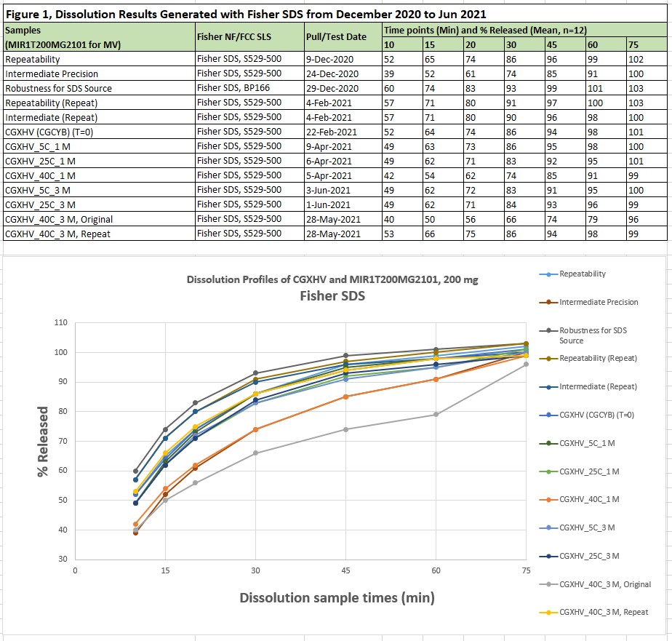
Task: Click 'Intermediate (Repeat)' cell in the table
Action: point(99,117)
